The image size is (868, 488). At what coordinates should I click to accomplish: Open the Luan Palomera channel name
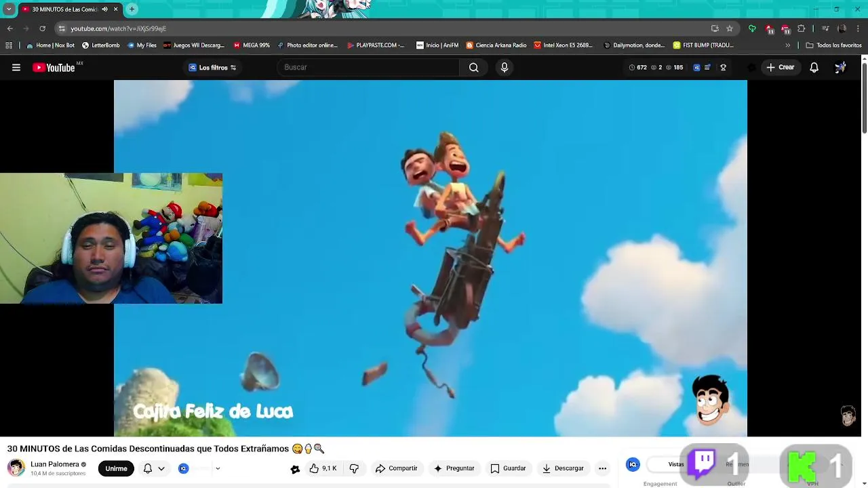click(x=55, y=464)
